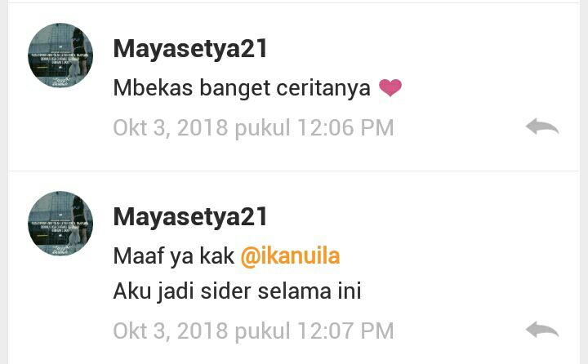Click the pink heart emoji in the comment
The height and width of the screenshot is (364, 588).
pos(390,88)
